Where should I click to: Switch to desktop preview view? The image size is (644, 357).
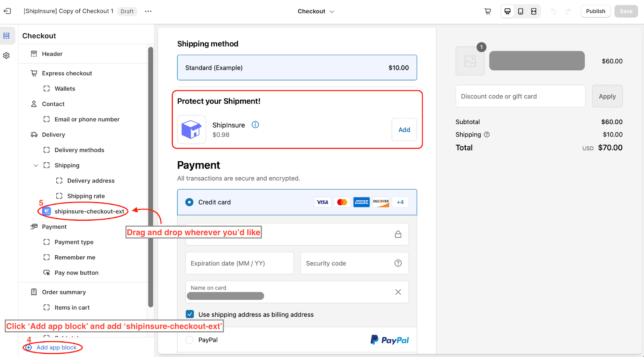tap(508, 11)
